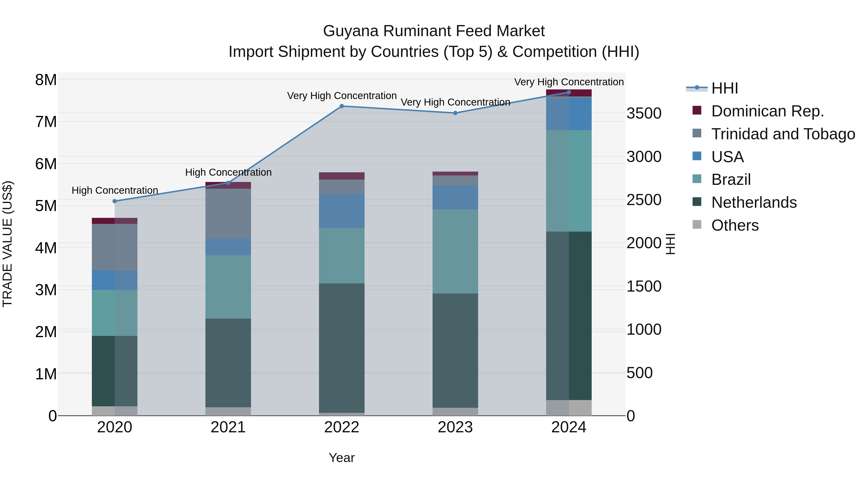Click the 2024 Others bar segment

point(569,408)
